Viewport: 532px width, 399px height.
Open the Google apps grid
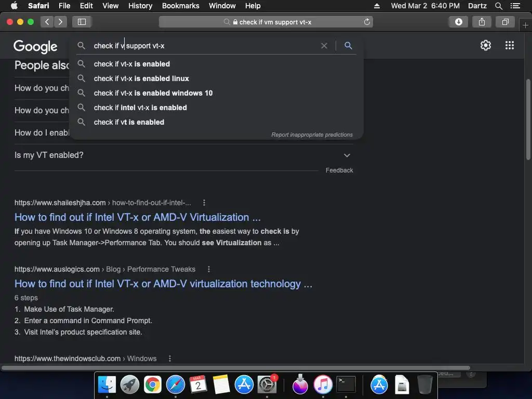(509, 46)
